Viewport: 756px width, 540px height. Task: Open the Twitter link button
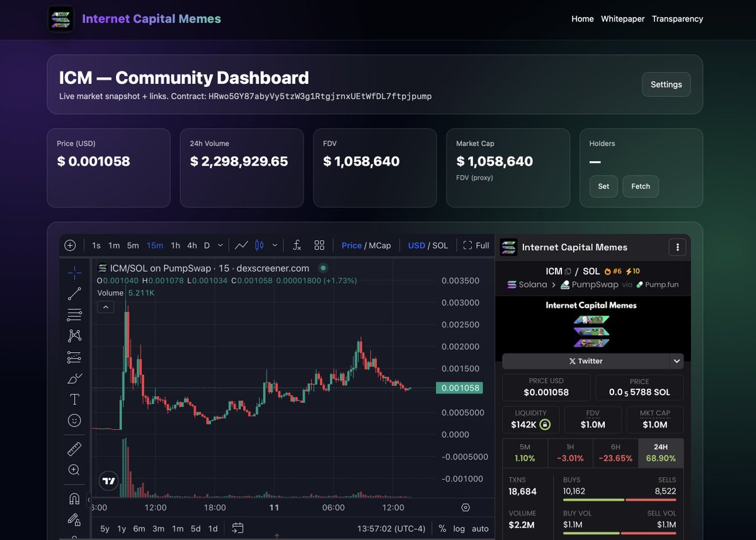586,361
